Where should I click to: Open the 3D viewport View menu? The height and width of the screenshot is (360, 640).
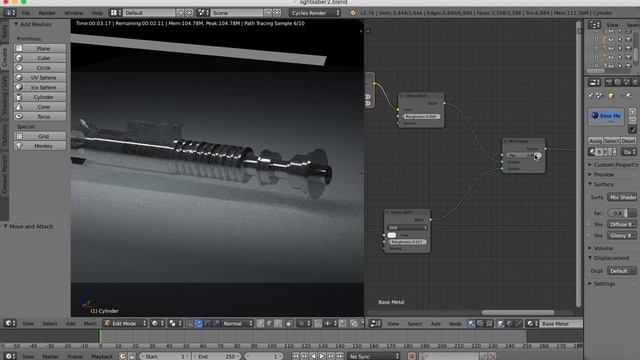click(x=28, y=324)
